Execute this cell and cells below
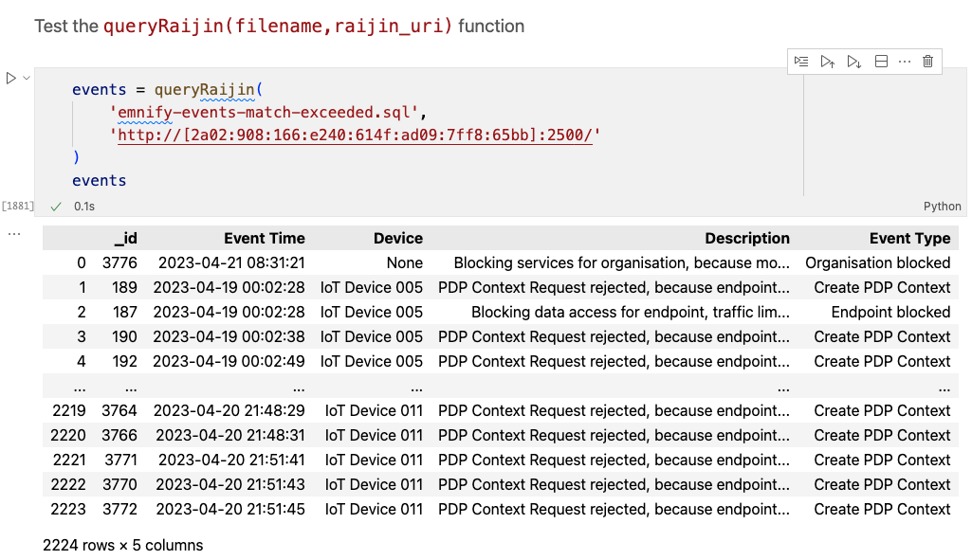The width and height of the screenshot is (972, 560). tap(853, 62)
